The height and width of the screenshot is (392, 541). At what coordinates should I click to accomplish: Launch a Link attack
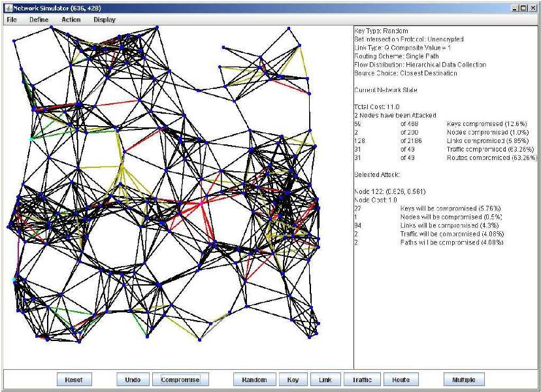[x=326, y=380]
